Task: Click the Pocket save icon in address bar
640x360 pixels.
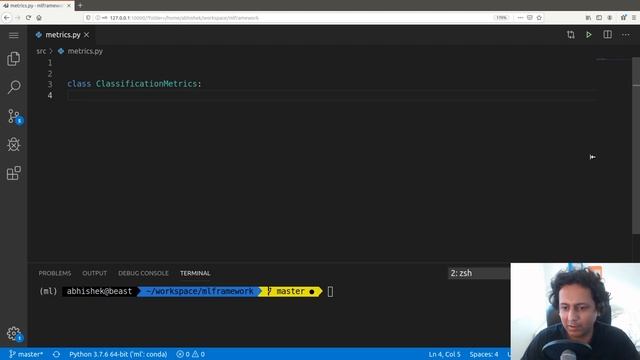Action: coord(529,18)
